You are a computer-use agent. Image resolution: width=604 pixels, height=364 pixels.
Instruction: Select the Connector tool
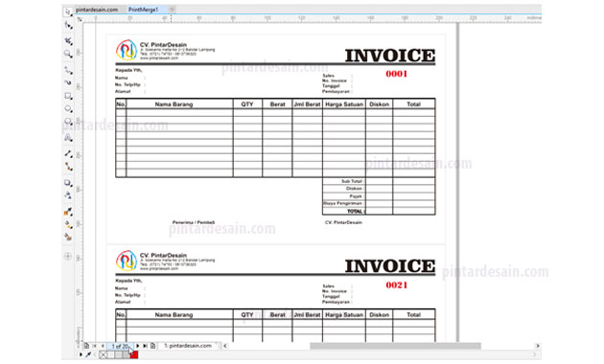point(68,167)
